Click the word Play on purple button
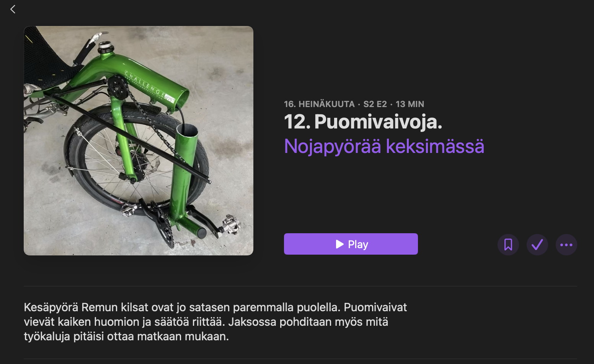The image size is (594, 364). (x=358, y=244)
